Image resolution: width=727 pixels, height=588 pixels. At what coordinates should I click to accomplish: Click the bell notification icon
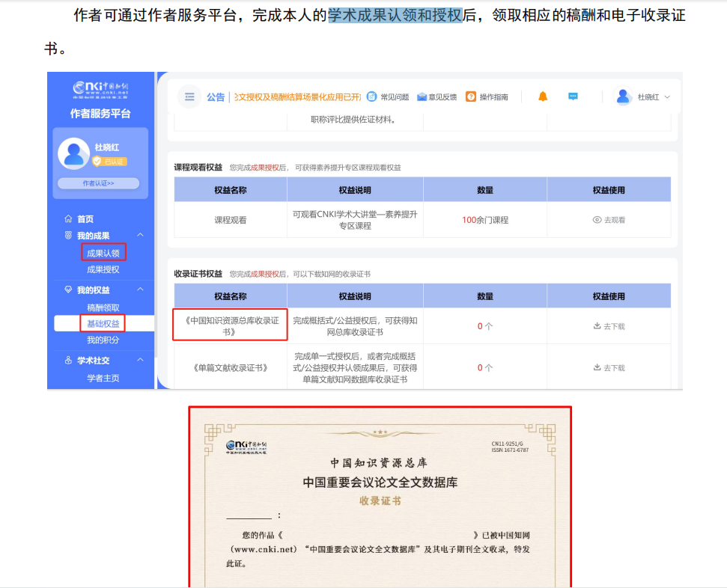543,97
